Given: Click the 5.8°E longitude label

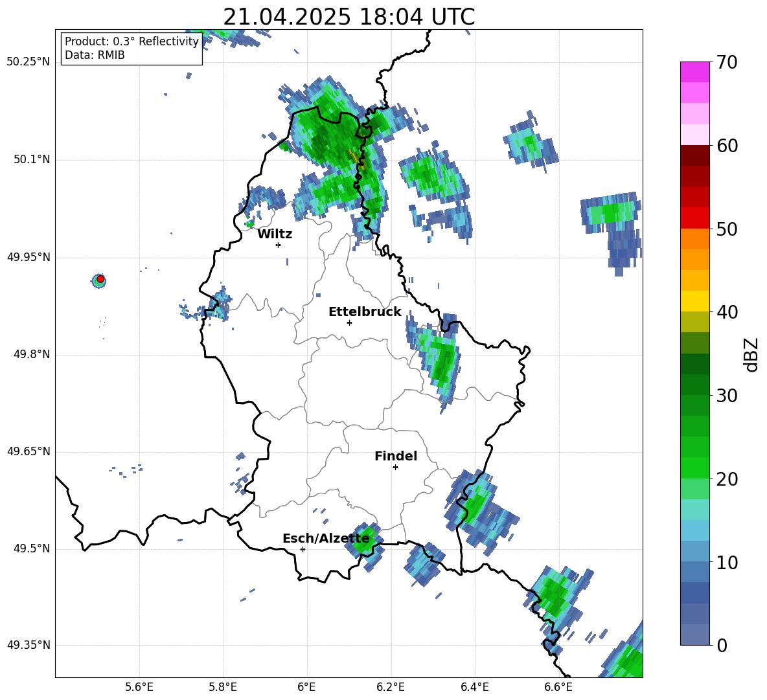Looking at the screenshot, I should (x=223, y=687).
